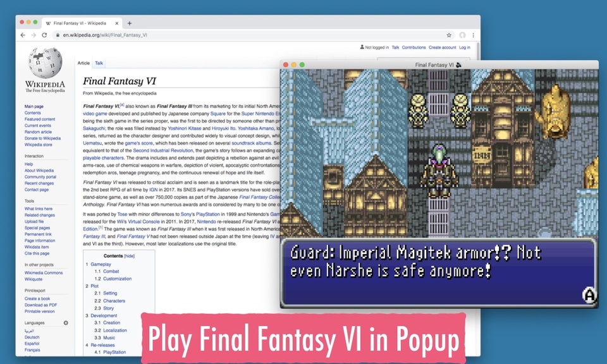607x364 pixels.
Task: Jump to Story section in contents
Action: point(108,308)
